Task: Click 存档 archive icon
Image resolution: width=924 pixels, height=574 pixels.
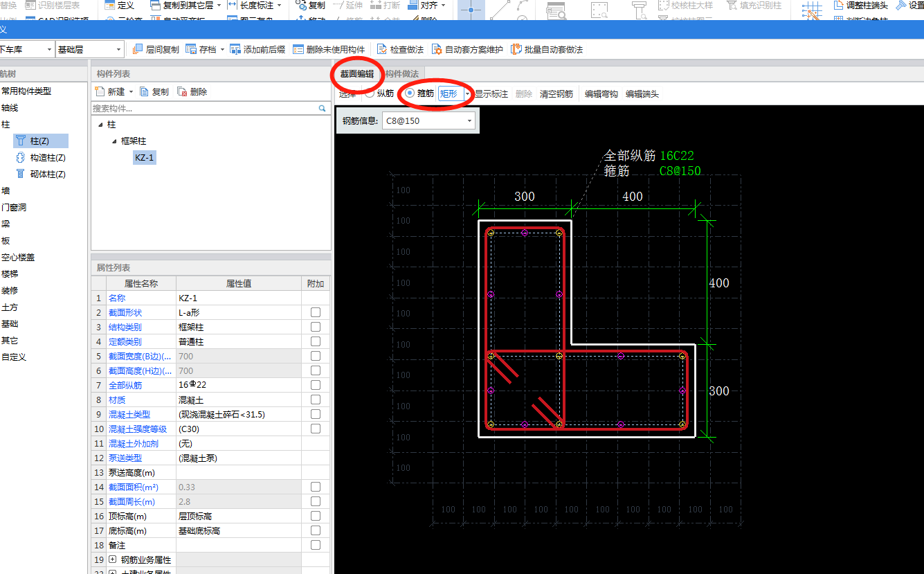Action: (190, 49)
